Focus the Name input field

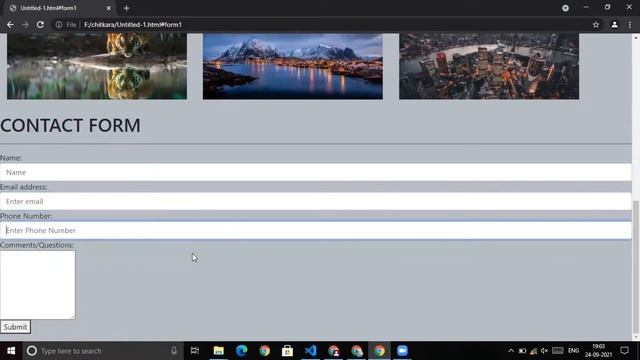pyautogui.click(x=316, y=172)
